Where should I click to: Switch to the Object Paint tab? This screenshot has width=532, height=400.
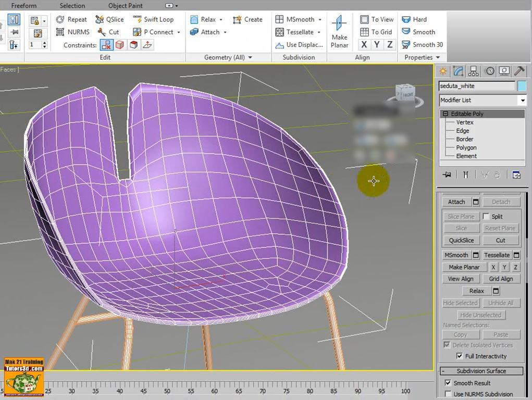pyautogui.click(x=125, y=6)
